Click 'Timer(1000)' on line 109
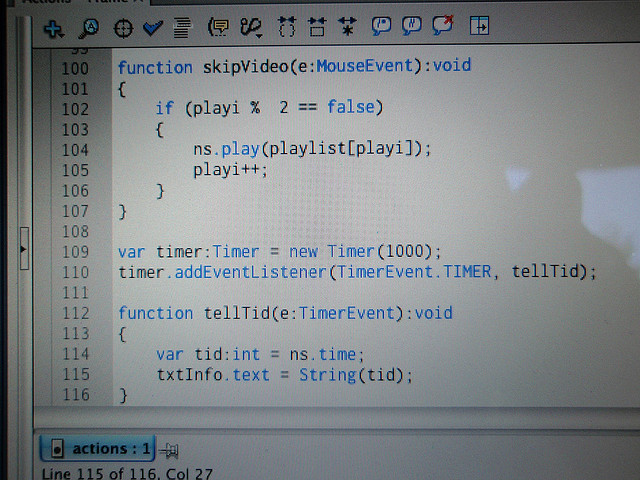This screenshot has height=480, width=640. coord(380,251)
